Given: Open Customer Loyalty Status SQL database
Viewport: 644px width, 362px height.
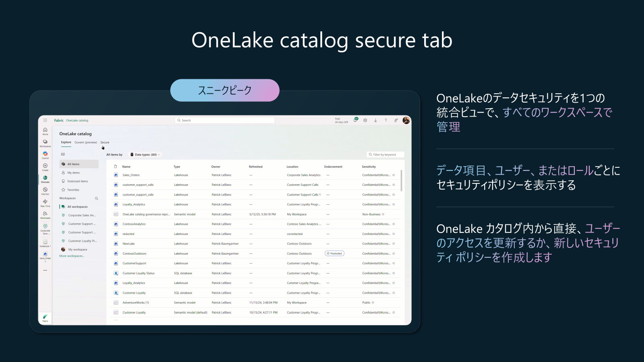Looking at the screenshot, I should point(138,273).
